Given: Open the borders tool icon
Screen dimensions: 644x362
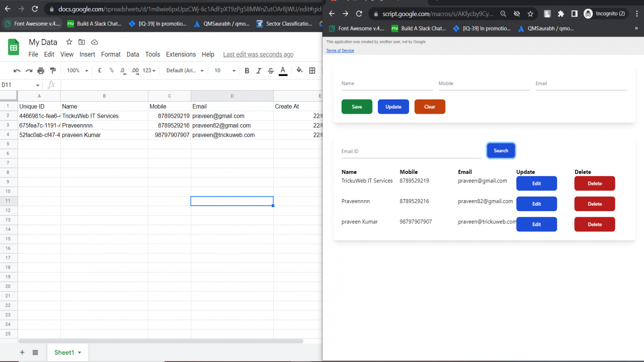Looking at the screenshot, I should 312,71.
